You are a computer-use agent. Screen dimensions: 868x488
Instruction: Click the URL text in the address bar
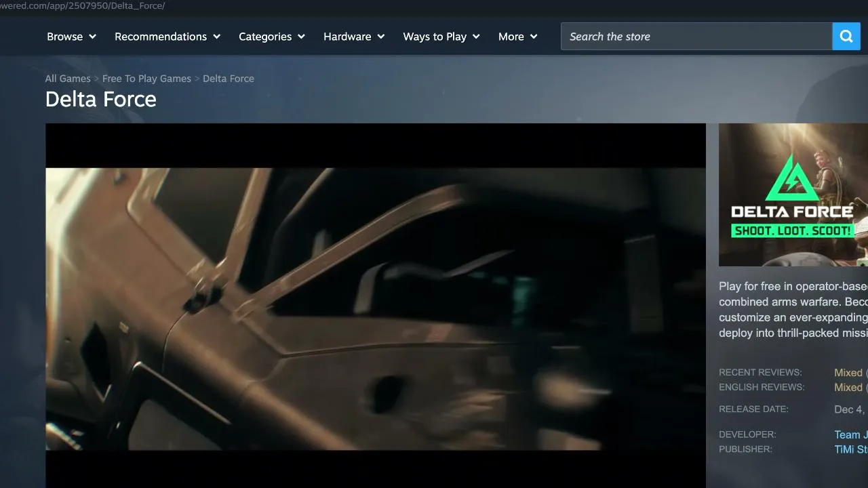tap(83, 5)
